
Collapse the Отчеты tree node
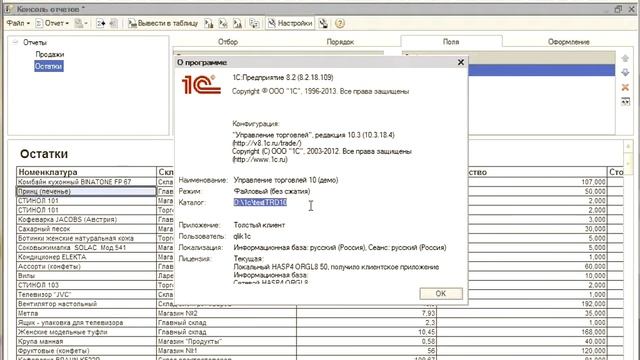15,42
